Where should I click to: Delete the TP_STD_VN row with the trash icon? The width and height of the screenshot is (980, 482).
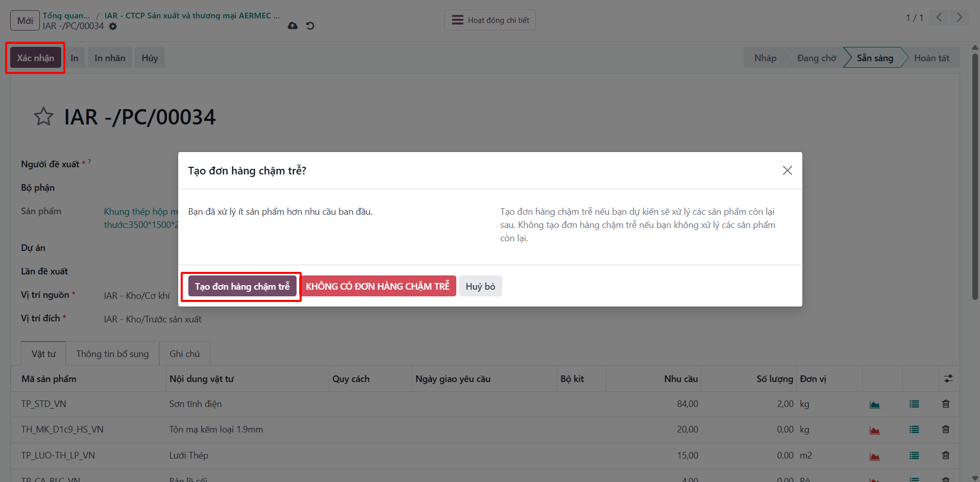click(x=946, y=404)
